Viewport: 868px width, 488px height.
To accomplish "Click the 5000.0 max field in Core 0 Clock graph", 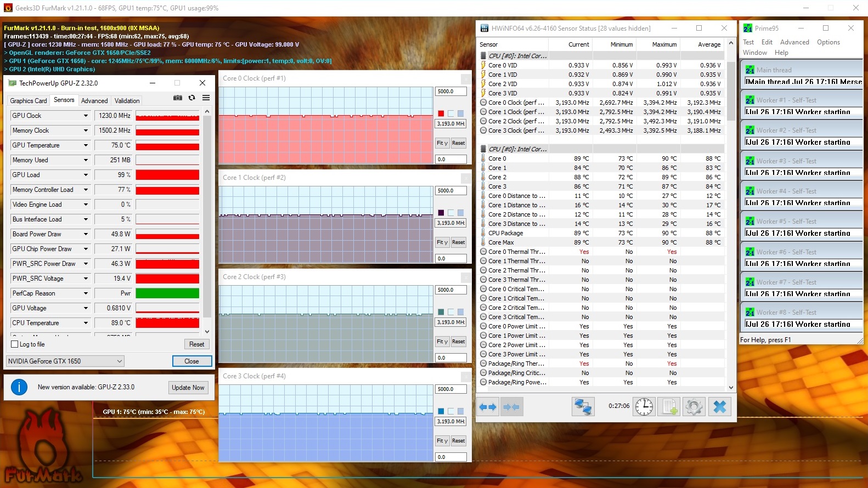I will tap(451, 92).
